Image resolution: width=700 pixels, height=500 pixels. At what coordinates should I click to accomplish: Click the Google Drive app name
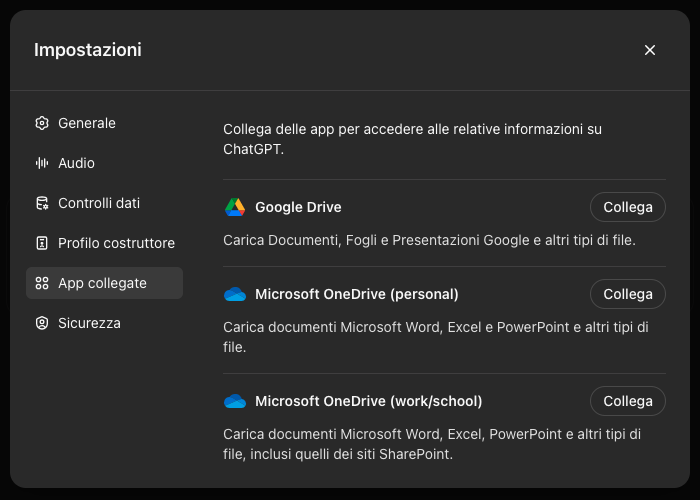[x=298, y=207]
